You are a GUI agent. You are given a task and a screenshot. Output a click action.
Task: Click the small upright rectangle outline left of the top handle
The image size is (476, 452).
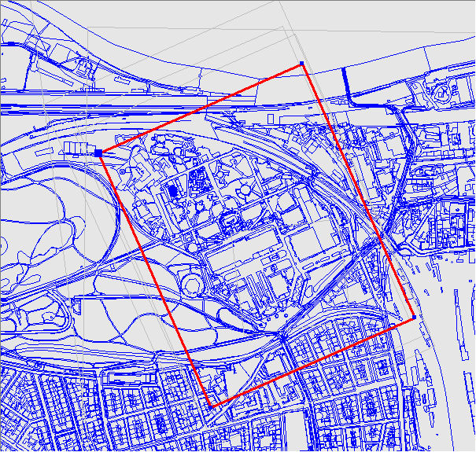[270, 118]
